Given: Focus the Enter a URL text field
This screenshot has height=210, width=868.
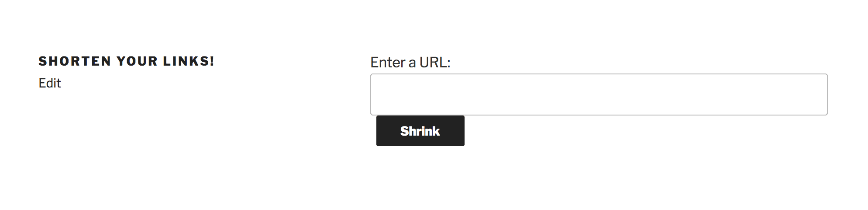Looking at the screenshot, I should click(x=599, y=94).
